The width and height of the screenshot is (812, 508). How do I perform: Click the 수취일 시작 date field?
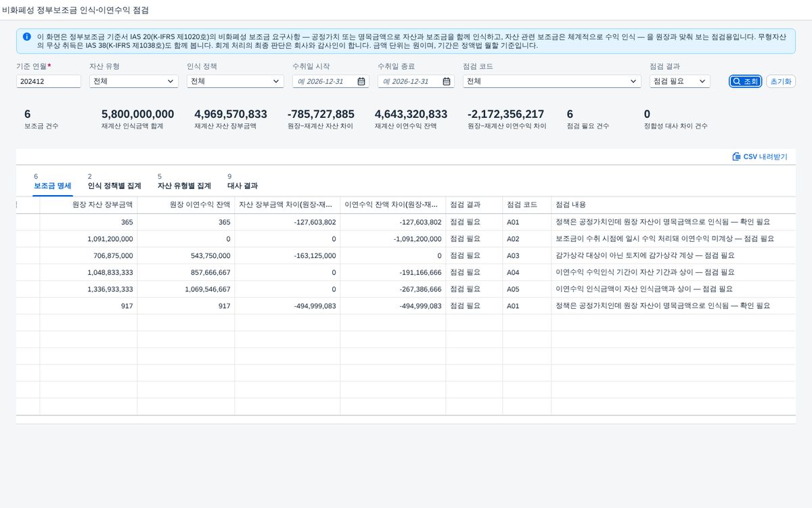tap(331, 81)
